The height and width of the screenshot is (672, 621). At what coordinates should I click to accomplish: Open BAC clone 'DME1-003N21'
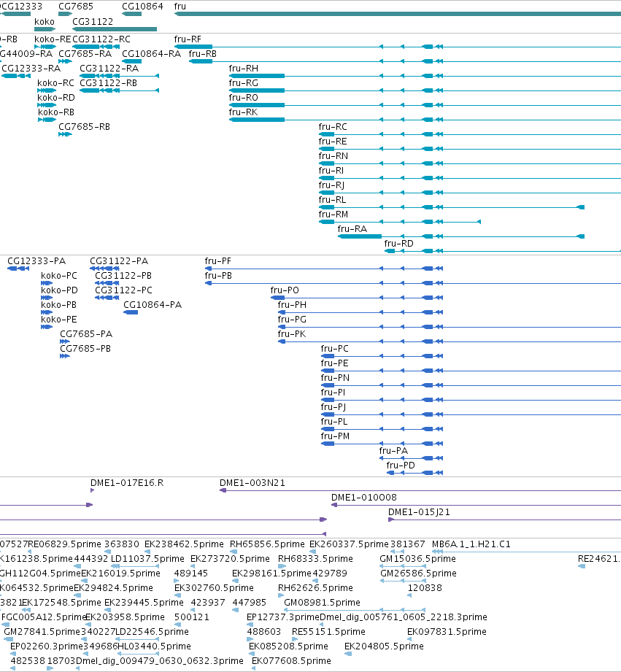point(252,483)
